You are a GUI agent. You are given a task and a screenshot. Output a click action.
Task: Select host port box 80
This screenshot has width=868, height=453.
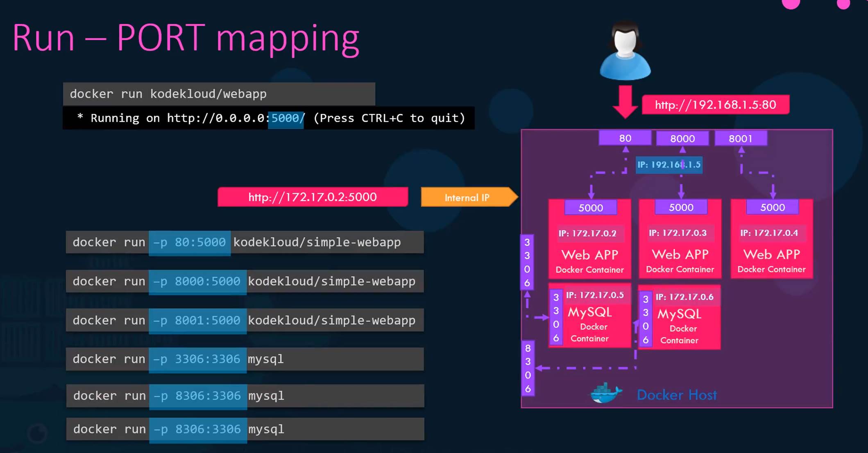pyautogui.click(x=625, y=138)
